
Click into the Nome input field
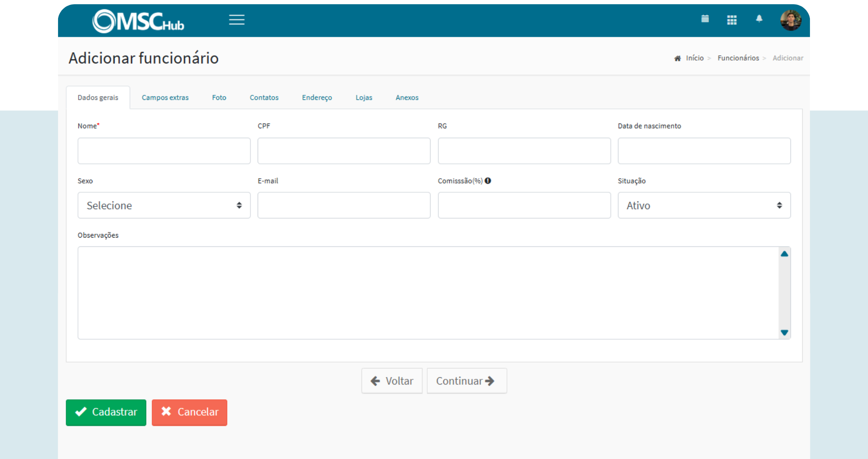pos(164,151)
